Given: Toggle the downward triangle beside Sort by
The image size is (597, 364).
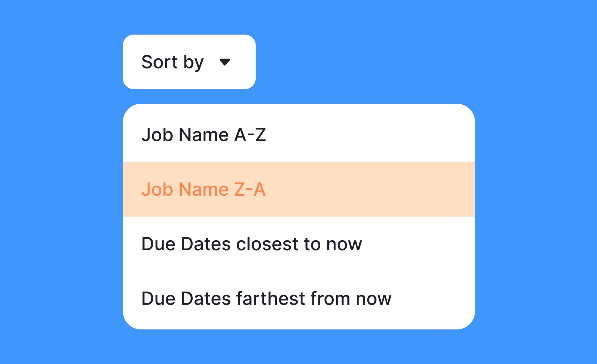Looking at the screenshot, I should coord(225,62).
